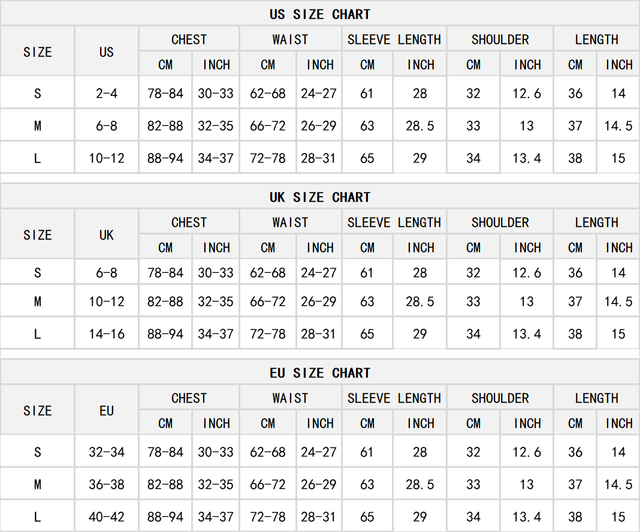Select the EU size 40-42 cell

(107, 517)
